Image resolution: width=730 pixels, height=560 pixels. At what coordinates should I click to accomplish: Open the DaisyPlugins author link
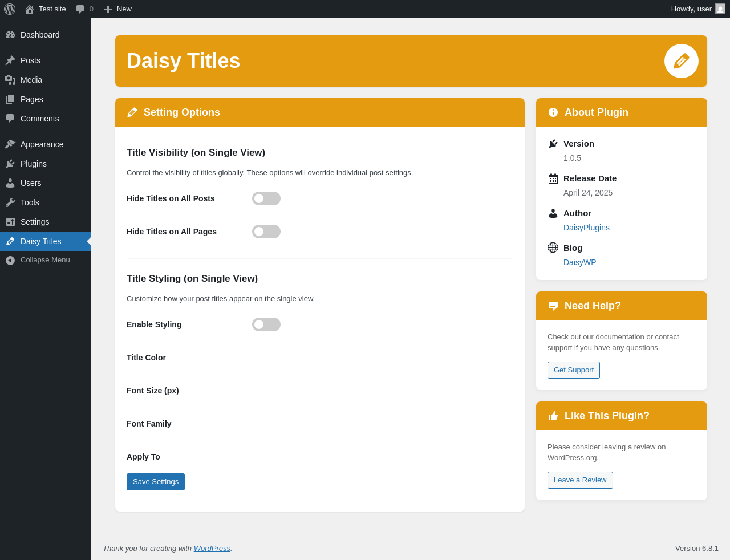(586, 228)
